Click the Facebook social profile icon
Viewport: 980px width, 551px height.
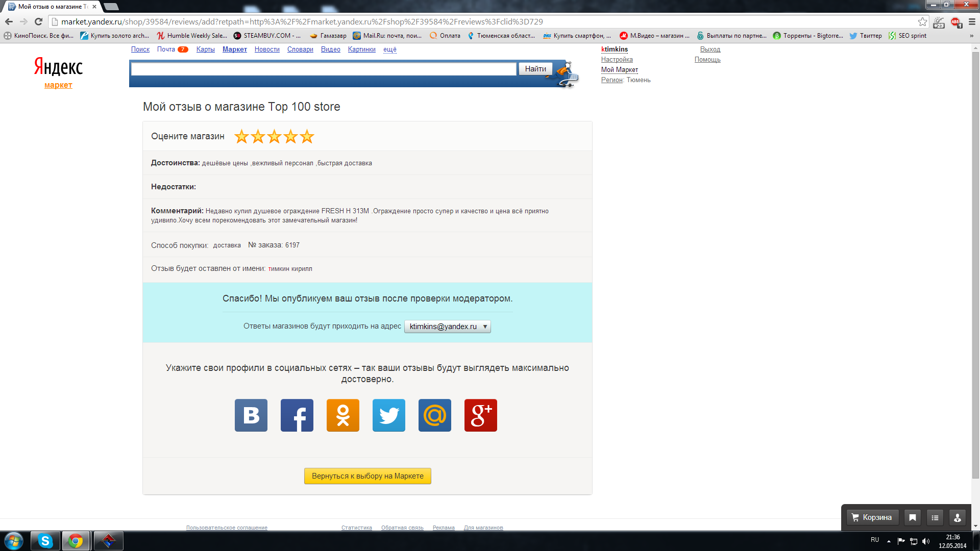tap(297, 415)
